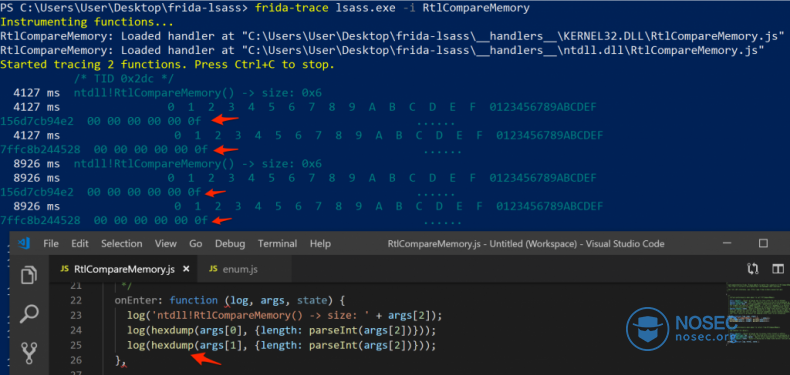790x375 pixels.
Task: Open the Selection menu
Action: [121, 243]
